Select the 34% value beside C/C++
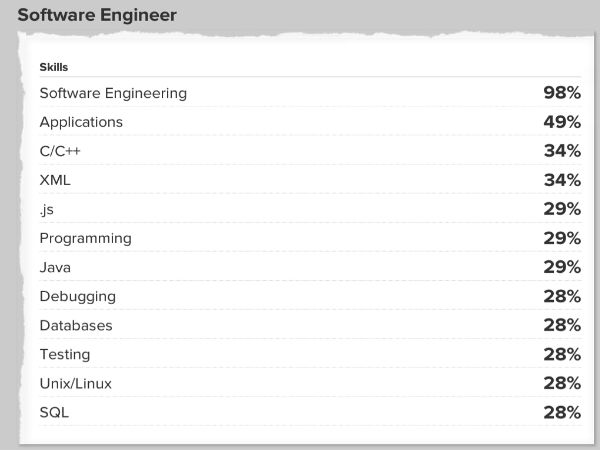This screenshot has width=600, height=450. coord(562,151)
